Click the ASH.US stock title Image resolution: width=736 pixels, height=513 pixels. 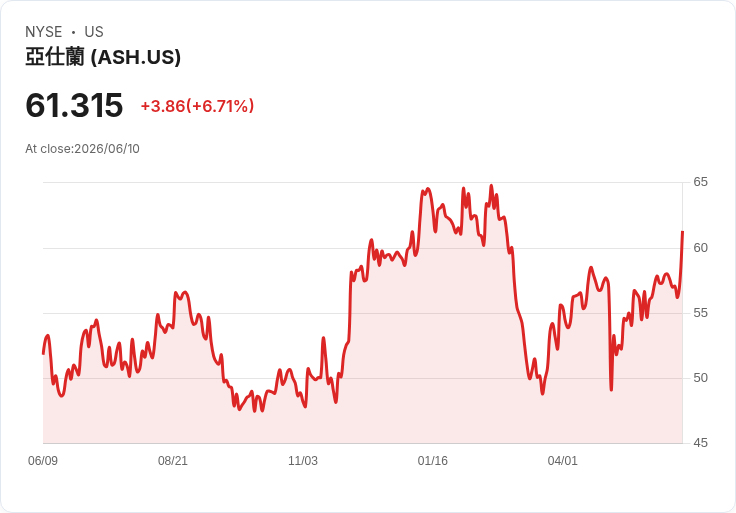[x=103, y=57]
